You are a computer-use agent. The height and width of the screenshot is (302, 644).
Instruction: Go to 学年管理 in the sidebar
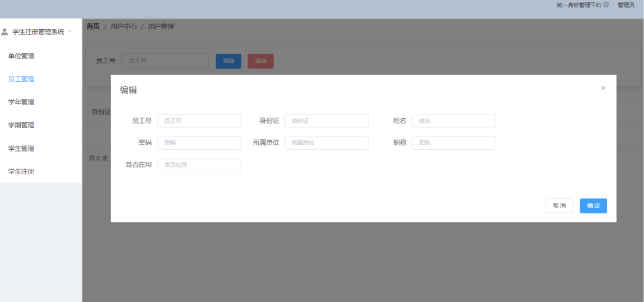click(x=21, y=102)
